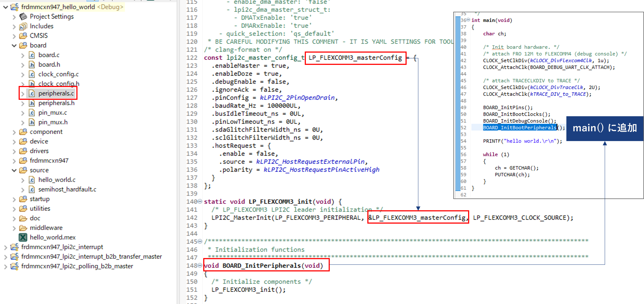
Task: Fold the LP_FLEXCOMM3_init function at line 140
Action: tap(200, 201)
